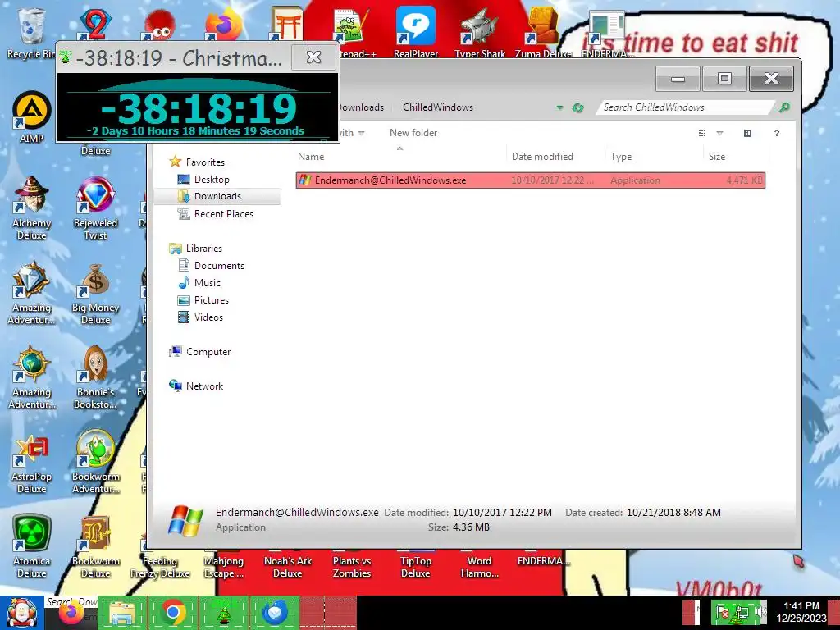The height and width of the screenshot is (630, 840).
Task: Launch Atomica Deluxe desktop icon
Action: tap(31, 546)
